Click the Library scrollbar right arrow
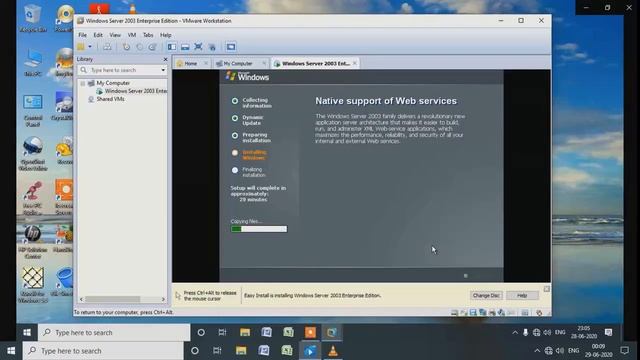Image resolution: width=640 pixels, height=360 pixels. pyautogui.click(x=163, y=299)
